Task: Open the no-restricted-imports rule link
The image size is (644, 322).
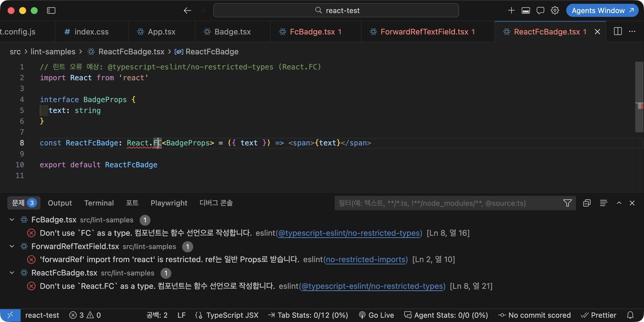Action: [366, 260]
